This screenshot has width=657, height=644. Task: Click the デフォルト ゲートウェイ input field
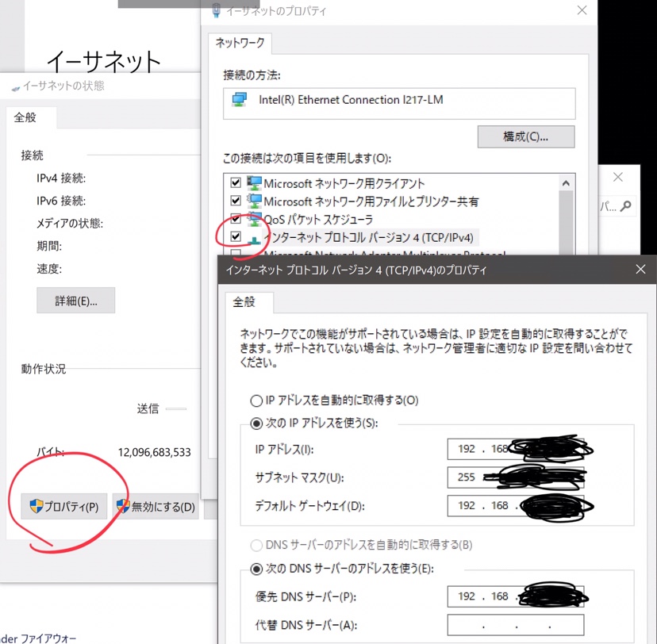pos(516,506)
